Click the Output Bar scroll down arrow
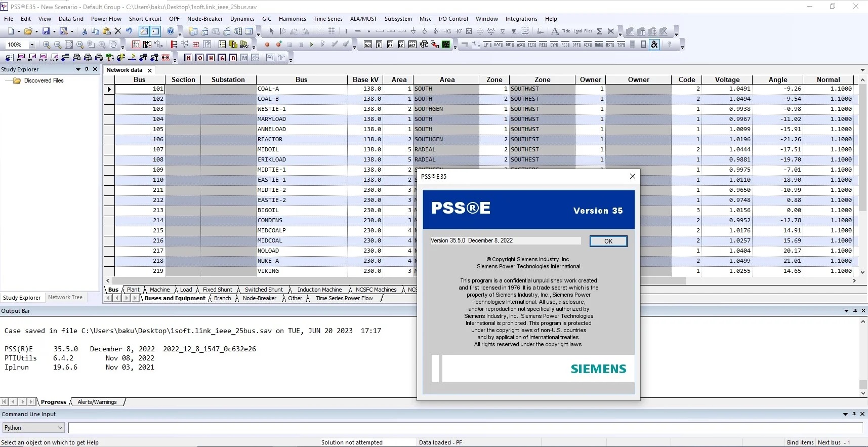Screen dimensions: 868x447 pos(863,393)
